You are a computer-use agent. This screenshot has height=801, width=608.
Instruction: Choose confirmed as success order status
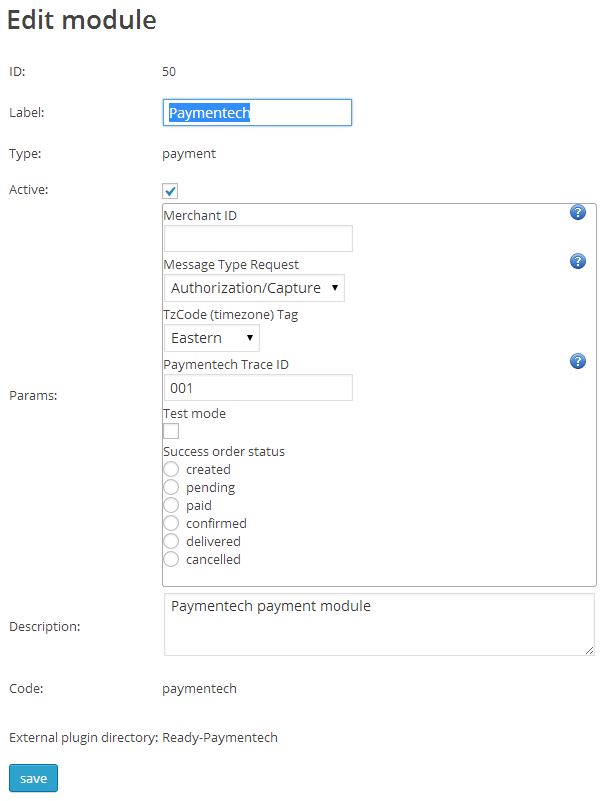pyautogui.click(x=171, y=523)
